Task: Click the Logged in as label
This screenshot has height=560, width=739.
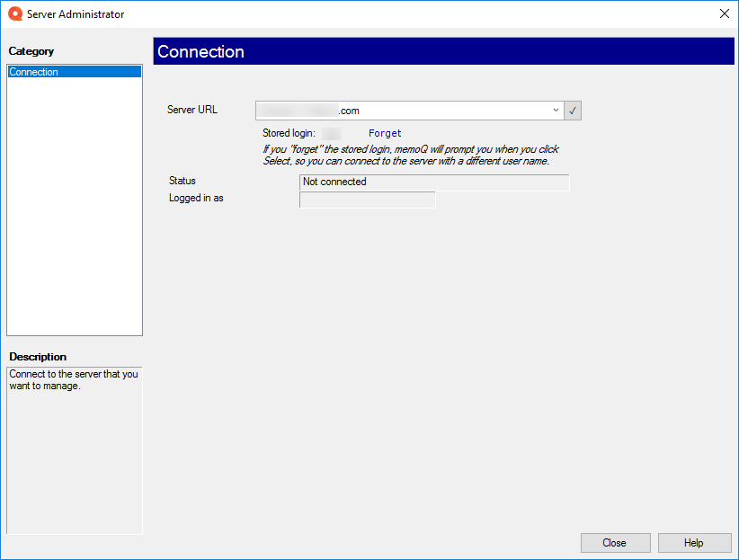Action: 196,198
